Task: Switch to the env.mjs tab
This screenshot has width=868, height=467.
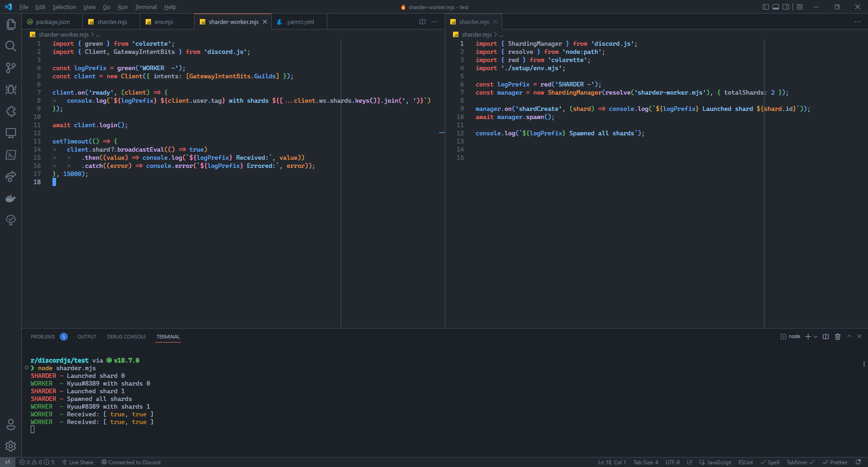Action: (x=164, y=21)
